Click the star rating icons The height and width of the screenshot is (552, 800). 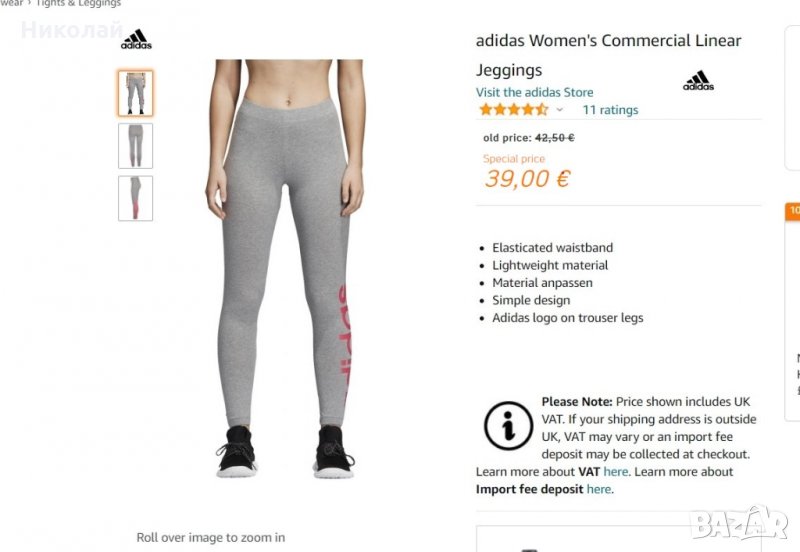[x=514, y=109]
